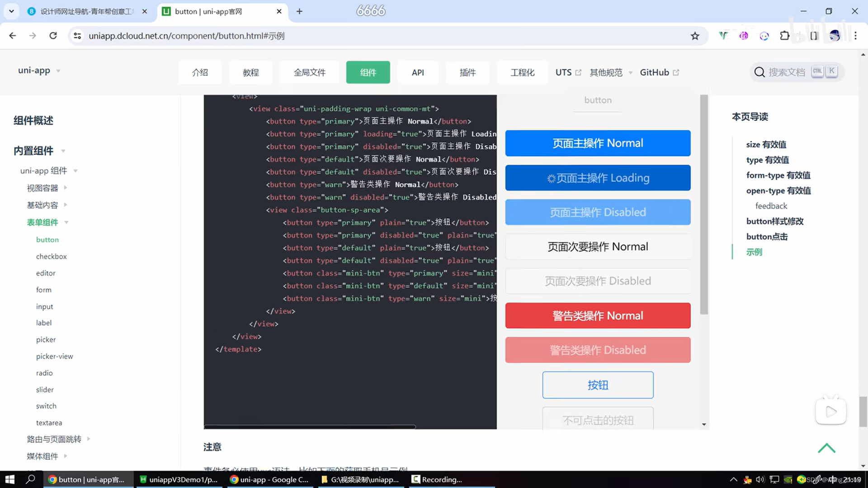
Task: Click the 警告类操作 Normal button
Action: click(x=598, y=316)
